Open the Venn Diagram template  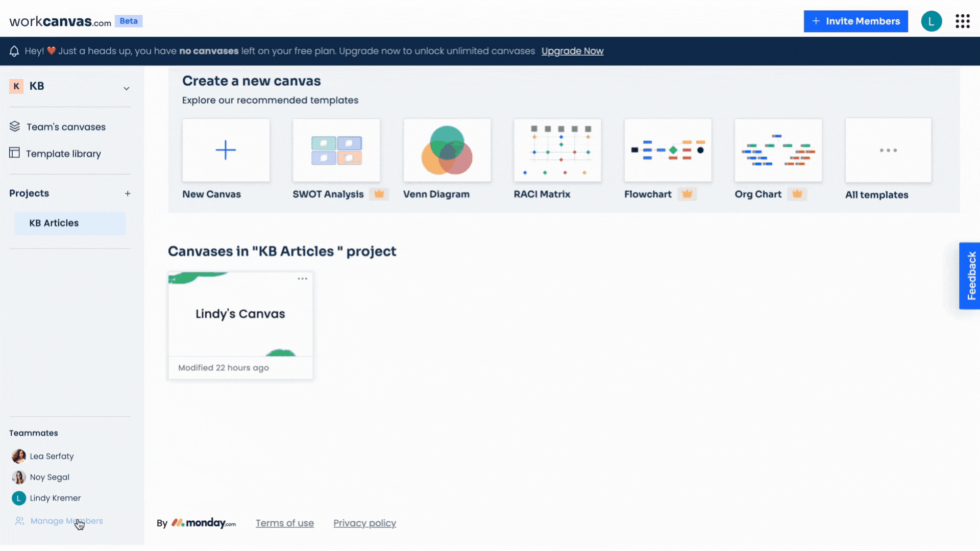(447, 150)
